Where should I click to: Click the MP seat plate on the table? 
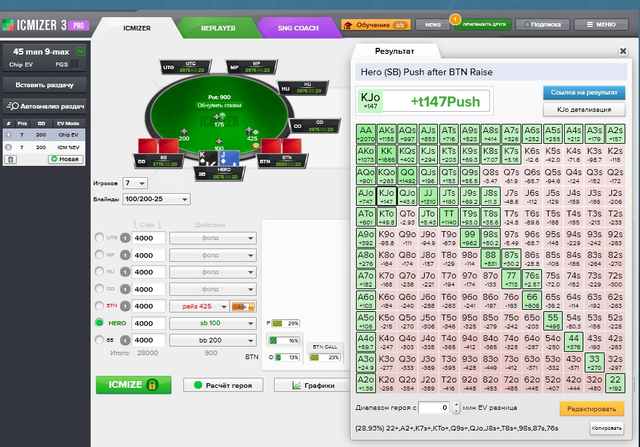pos(252,67)
